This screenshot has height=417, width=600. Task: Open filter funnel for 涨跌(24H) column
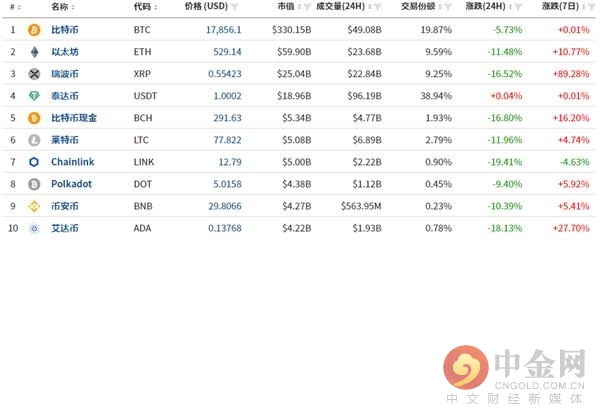(x=518, y=7)
